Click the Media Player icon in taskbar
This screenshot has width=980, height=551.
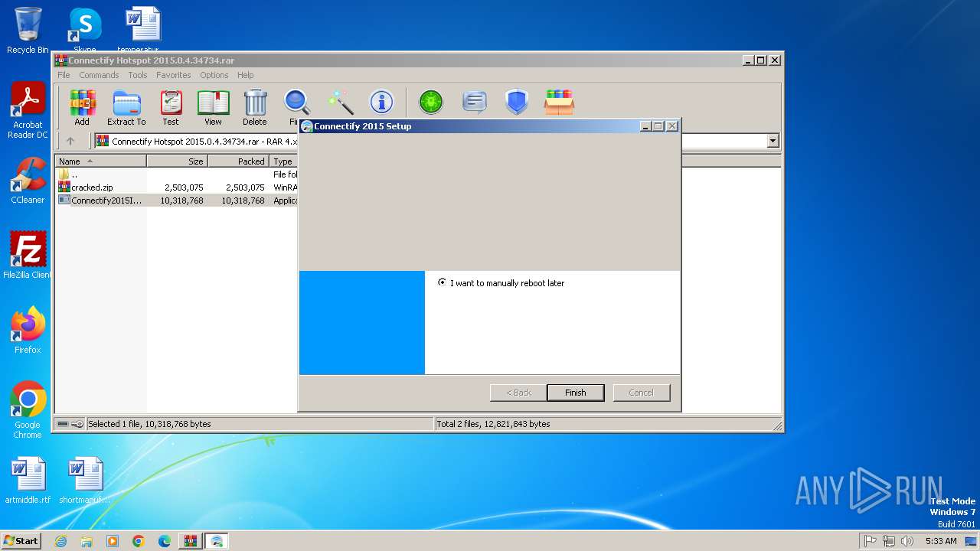[113, 541]
